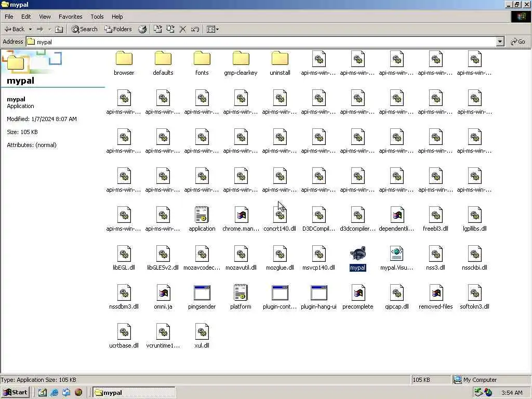Image resolution: width=532 pixels, height=399 pixels.
Task: Select the mypal application icon
Action: (x=357, y=258)
